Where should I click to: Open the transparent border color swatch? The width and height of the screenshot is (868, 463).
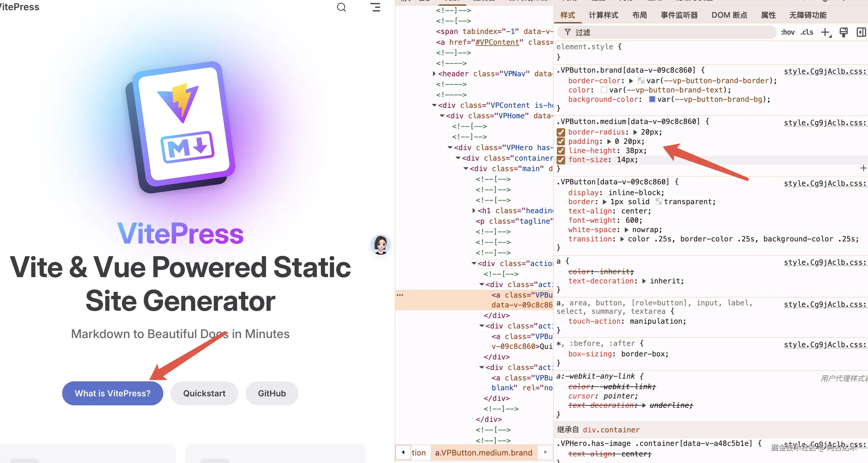pyautogui.click(x=659, y=201)
